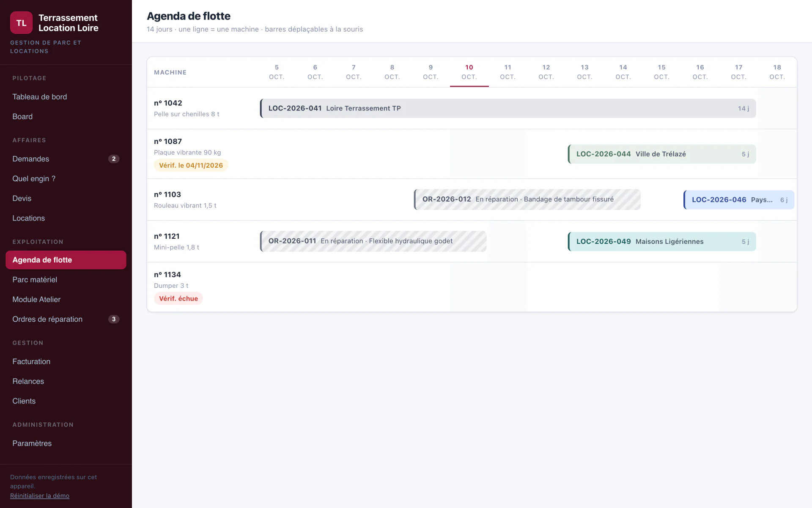Click the OR-2026-012 repair bar
Screen dimensions: 812x508
tap(527, 199)
